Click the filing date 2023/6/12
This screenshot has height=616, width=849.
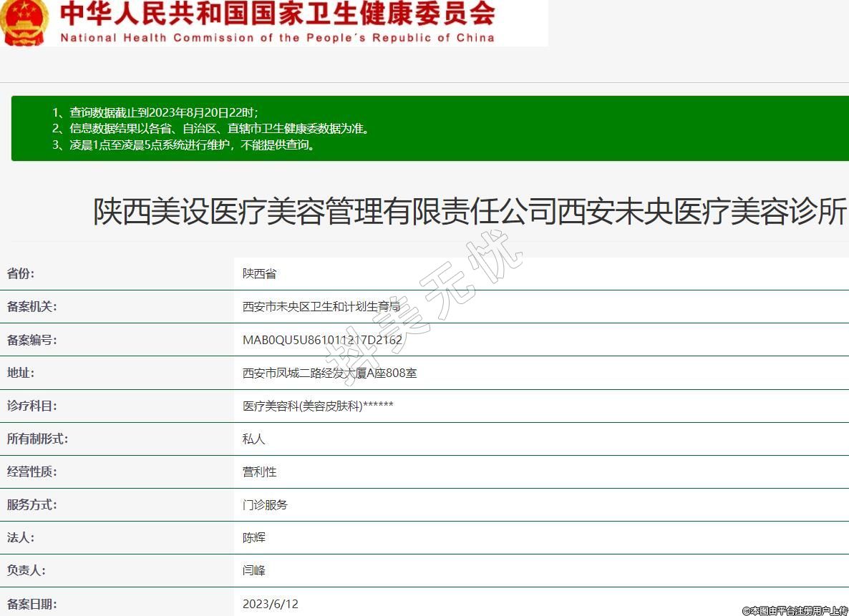pos(270,604)
